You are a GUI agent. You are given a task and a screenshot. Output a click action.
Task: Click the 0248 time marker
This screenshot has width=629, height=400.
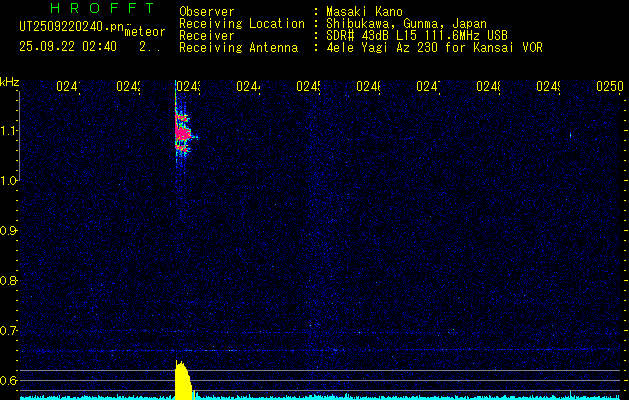pos(488,86)
